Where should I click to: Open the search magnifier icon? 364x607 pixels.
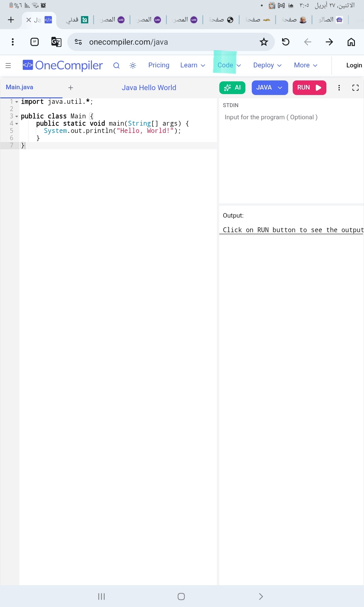point(116,65)
